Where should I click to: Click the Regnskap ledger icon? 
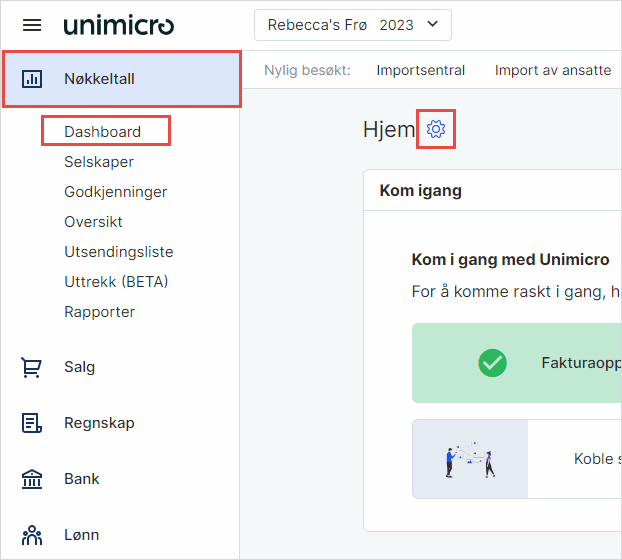pyautogui.click(x=32, y=423)
